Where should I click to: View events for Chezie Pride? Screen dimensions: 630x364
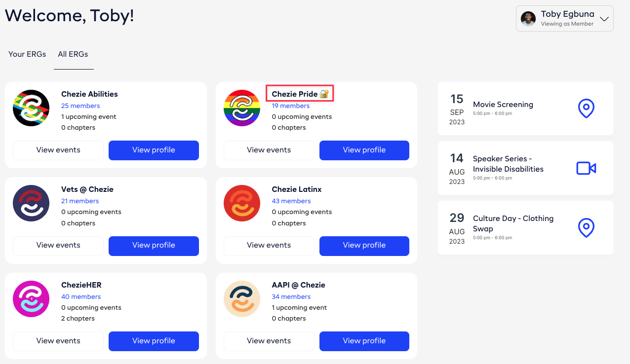(x=269, y=150)
